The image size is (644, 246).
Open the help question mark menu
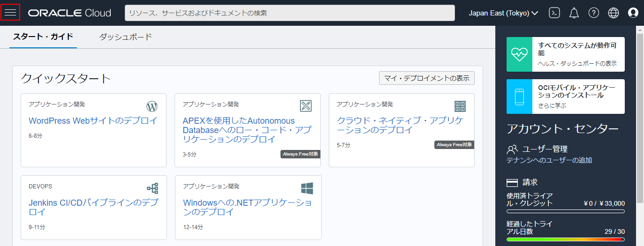pos(594,13)
